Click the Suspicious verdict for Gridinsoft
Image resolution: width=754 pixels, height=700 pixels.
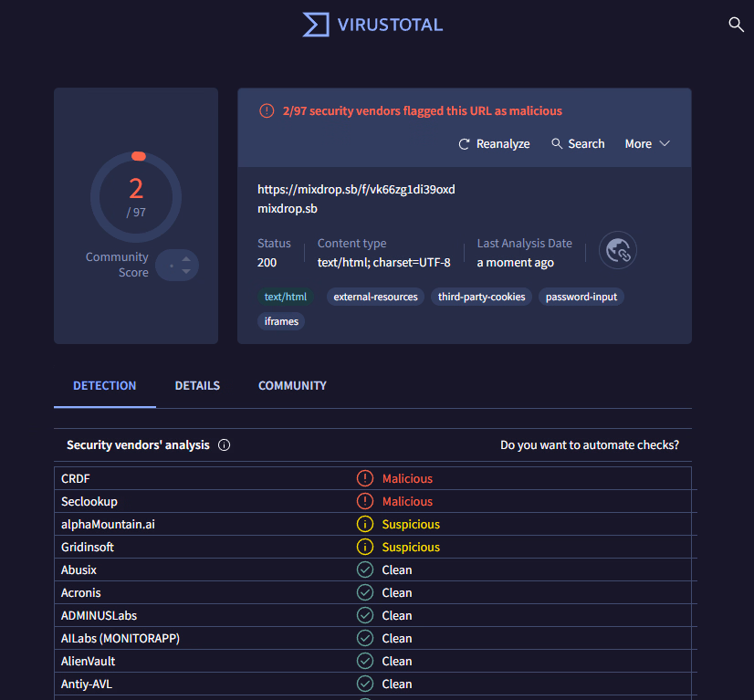coord(411,547)
